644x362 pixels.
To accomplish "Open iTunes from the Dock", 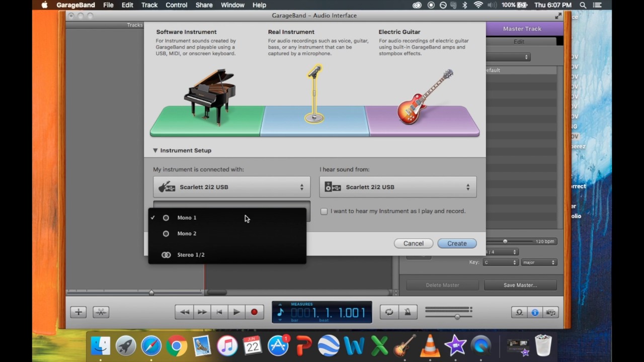I will [x=227, y=346].
